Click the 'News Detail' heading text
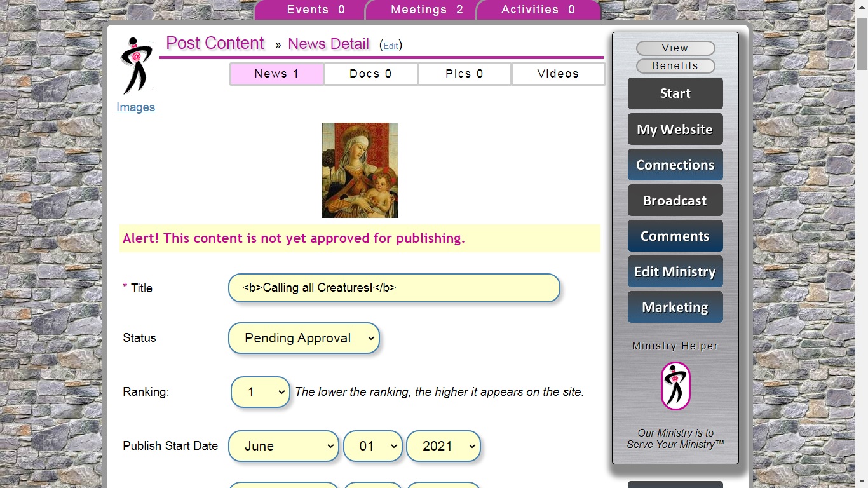 point(329,44)
